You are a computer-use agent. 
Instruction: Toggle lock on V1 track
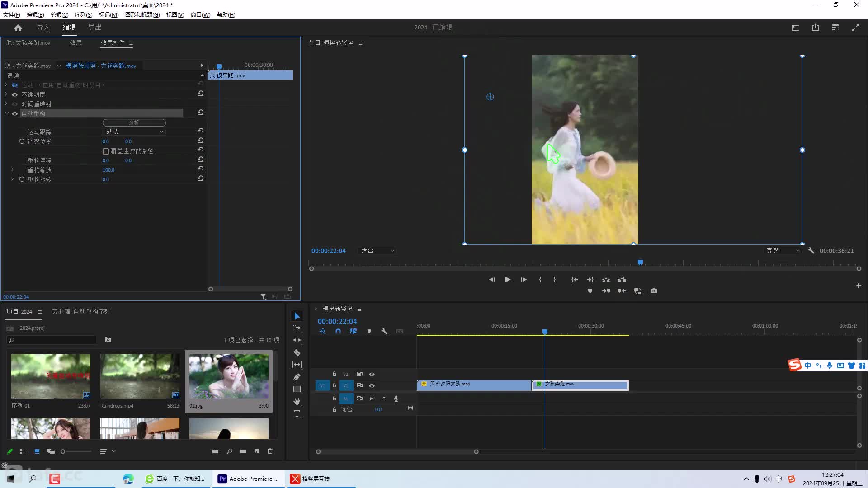click(x=335, y=385)
